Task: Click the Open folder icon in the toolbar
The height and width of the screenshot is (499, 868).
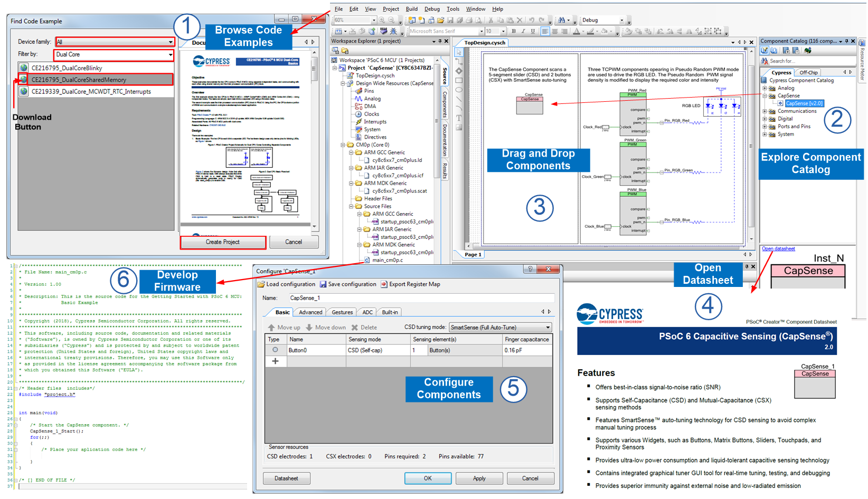Action: coord(440,20)
